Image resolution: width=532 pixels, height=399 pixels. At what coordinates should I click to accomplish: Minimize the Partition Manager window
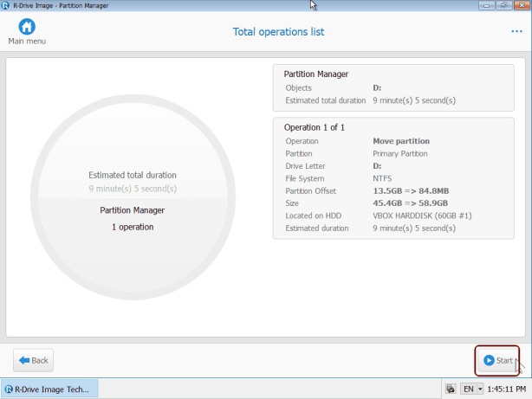click(487, 5)
